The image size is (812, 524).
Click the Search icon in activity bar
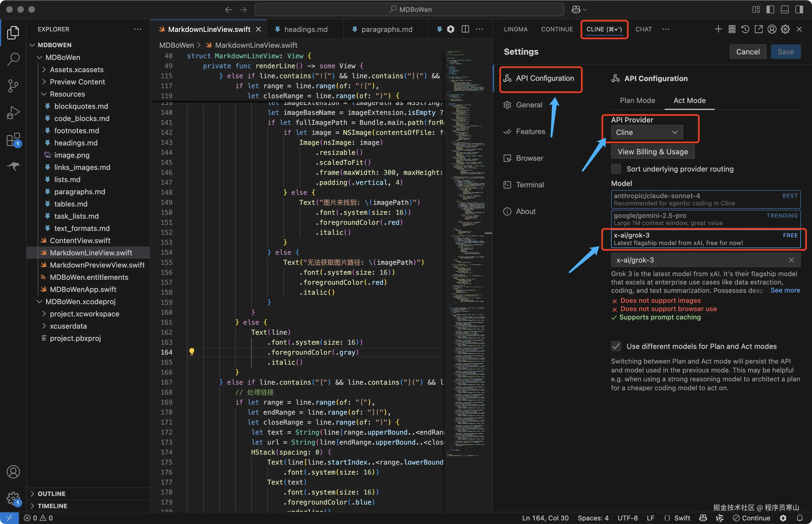[x=13, y=59]
